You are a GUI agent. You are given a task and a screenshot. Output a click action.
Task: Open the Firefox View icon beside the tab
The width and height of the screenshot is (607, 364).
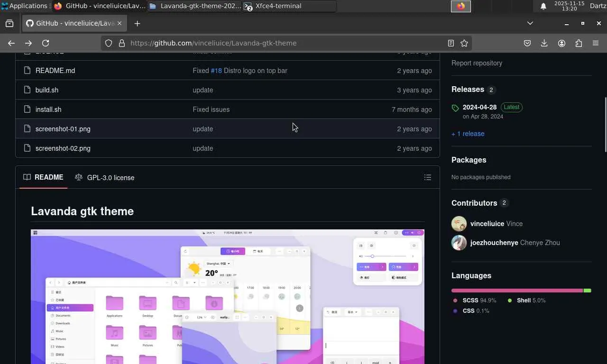pos(9,23)
